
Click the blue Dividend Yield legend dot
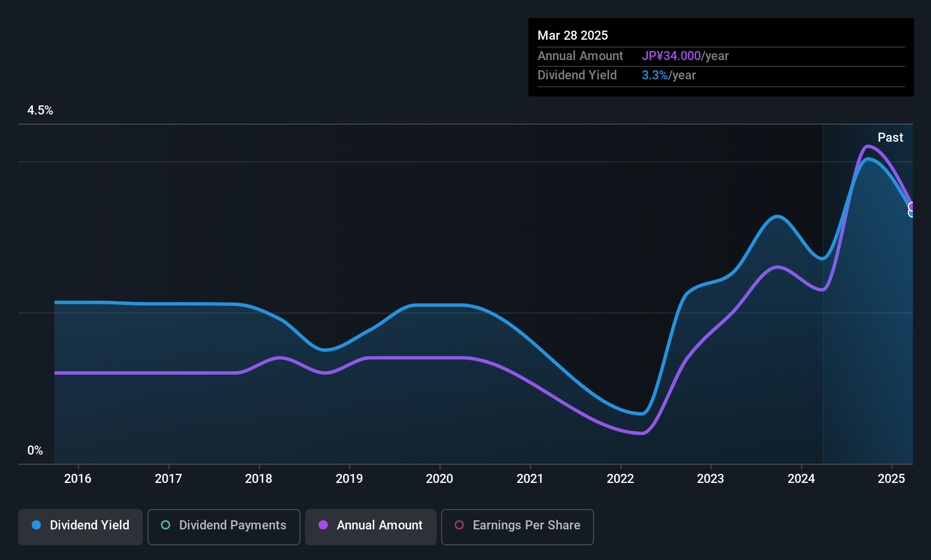pos(36,525)
